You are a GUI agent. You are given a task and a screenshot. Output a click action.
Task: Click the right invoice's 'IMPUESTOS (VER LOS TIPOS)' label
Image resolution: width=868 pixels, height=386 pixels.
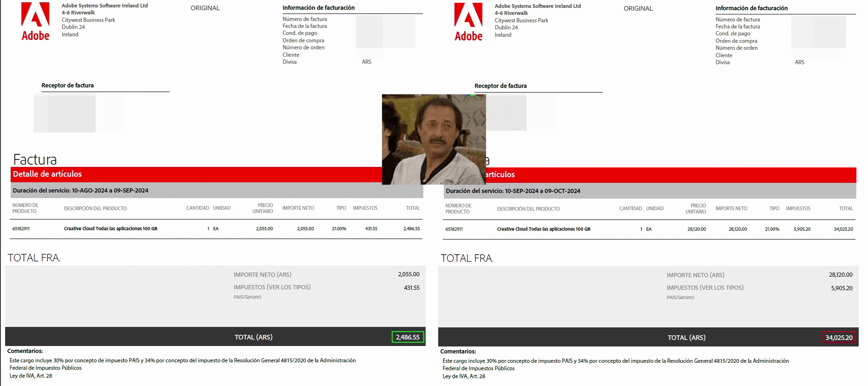pyautogui.click(x=705, y=288)
